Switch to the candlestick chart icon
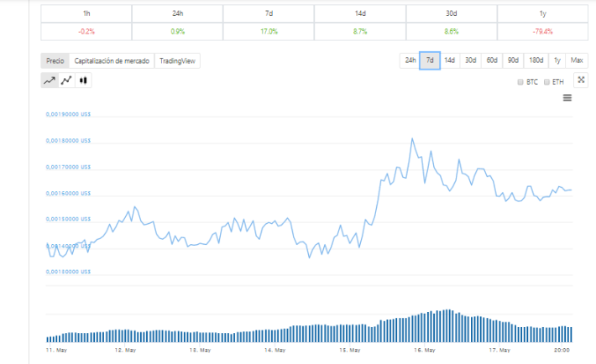Image resolution: width=596 pixels, height=364 pixels. [83, 81]
